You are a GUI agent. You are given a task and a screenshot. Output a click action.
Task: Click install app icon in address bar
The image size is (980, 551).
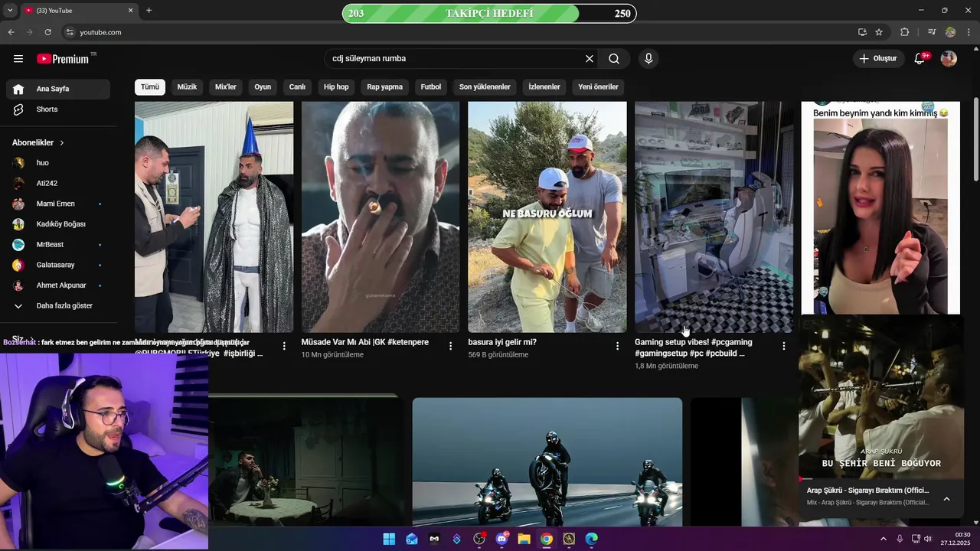tap(862, 32)
